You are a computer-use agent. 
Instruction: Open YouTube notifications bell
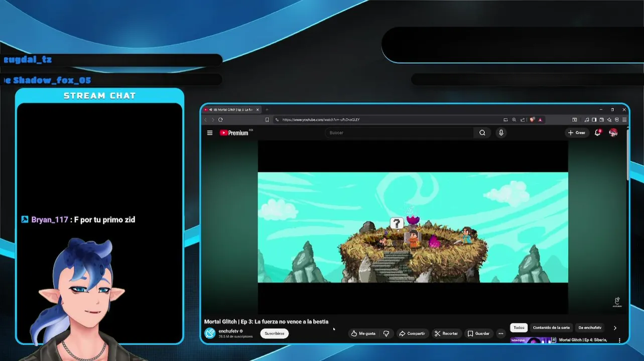[598, 133]
